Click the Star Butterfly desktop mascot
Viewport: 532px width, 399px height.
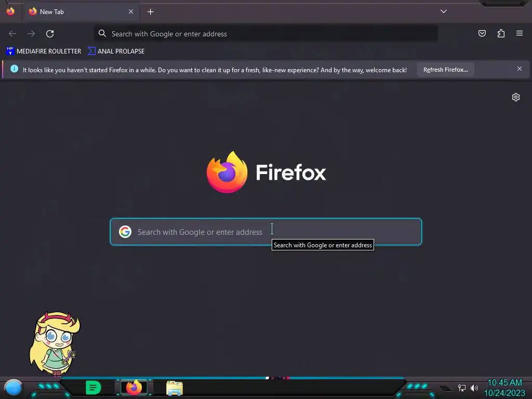tap(55, 344)
